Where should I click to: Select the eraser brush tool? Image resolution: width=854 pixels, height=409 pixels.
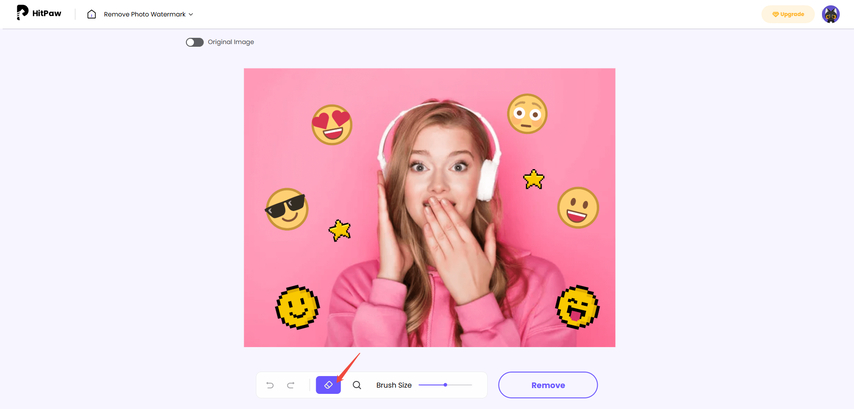pyautogui.click(x=328, y=385)
